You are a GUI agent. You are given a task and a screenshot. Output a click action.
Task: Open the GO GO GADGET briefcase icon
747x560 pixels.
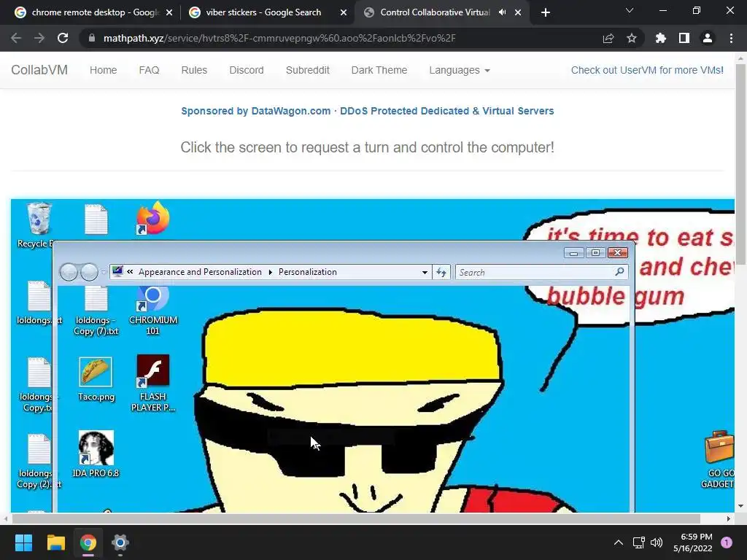[719, 447]
